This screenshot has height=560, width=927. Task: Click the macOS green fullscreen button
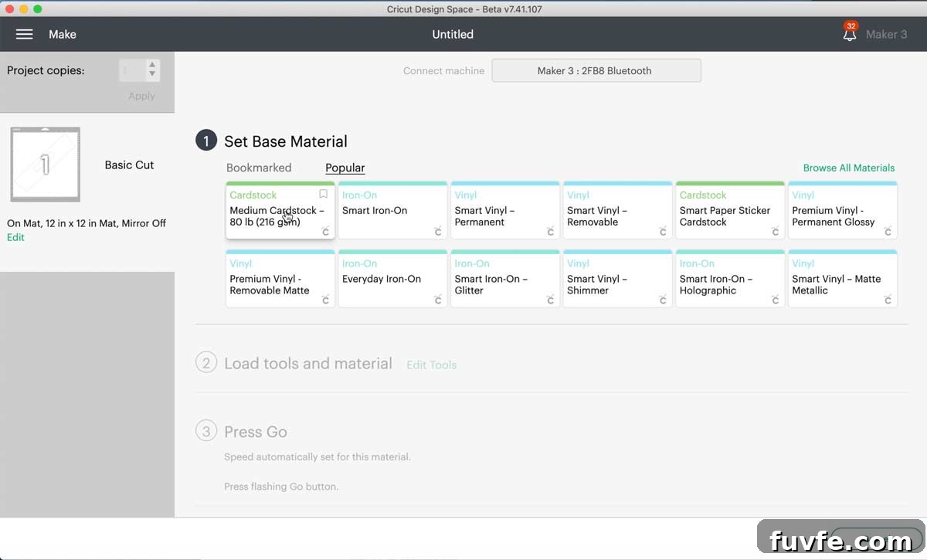pos(38,8)
